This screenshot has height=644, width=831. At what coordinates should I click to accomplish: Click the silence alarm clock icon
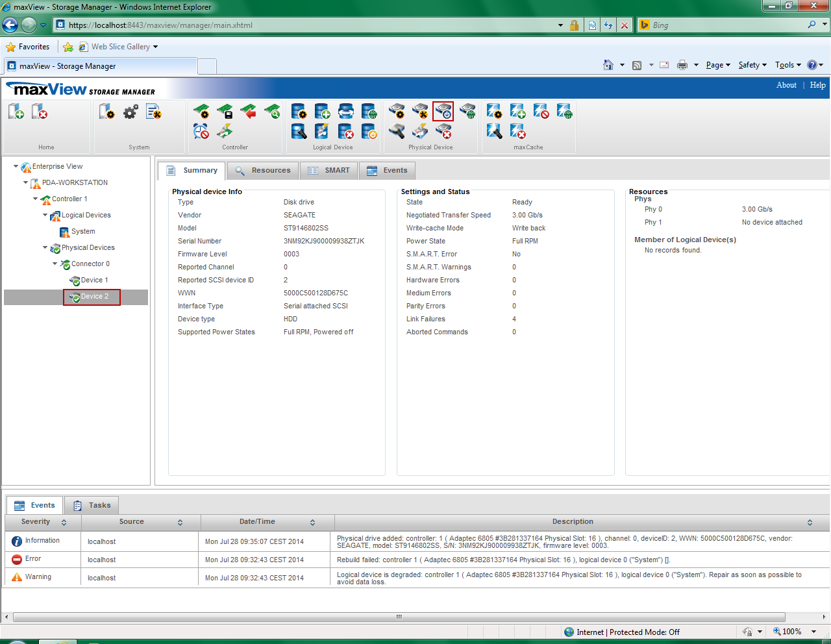coord(201,131)
